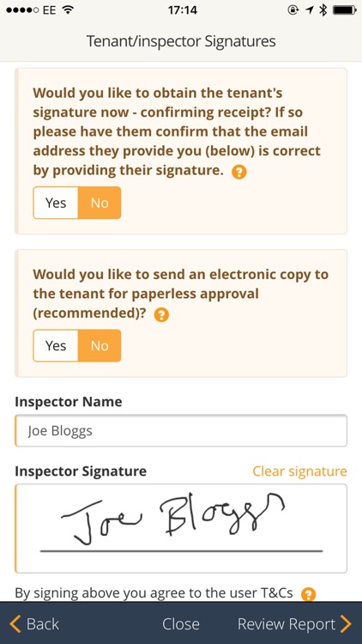Open help for paperless approval question
The image size is (362, 644).
click(x=161, y=315)
